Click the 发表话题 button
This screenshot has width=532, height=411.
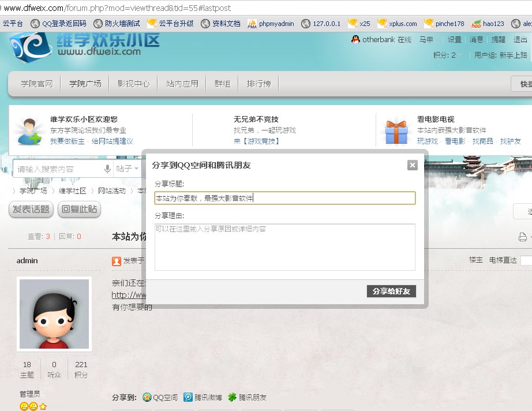[x=31, y=209]
